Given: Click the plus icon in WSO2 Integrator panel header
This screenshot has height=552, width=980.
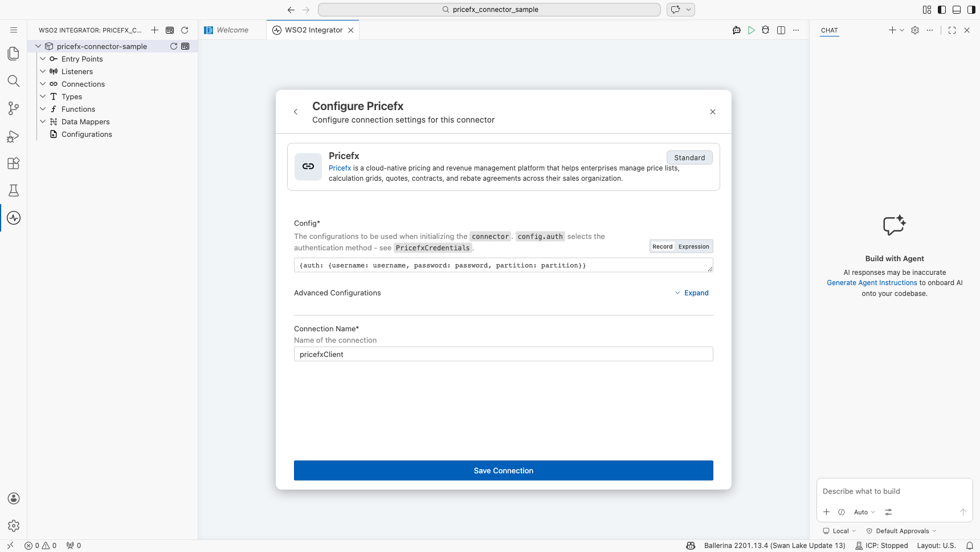Looking at the screenshot, I should (x=155, y=30).
